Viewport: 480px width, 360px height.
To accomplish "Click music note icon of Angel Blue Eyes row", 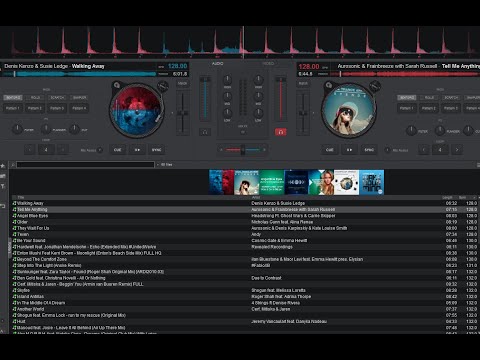I will click(14, 216).
